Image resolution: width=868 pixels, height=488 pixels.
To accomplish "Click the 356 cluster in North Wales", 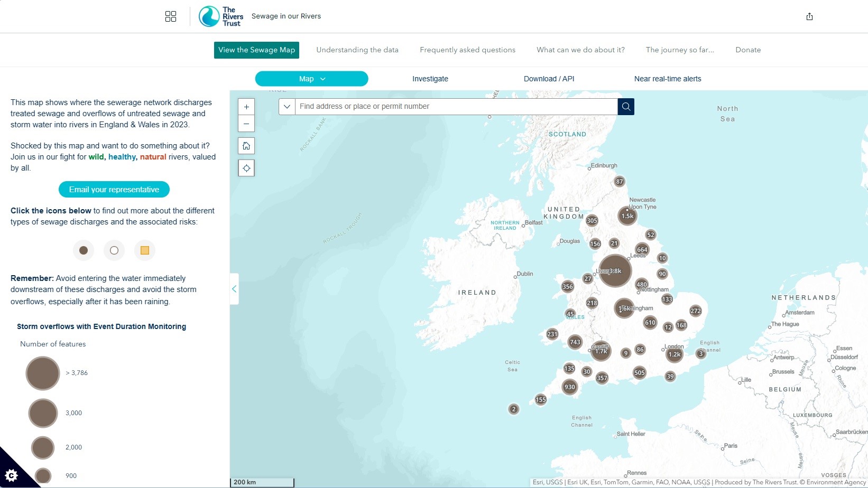I will pos(568,287).
